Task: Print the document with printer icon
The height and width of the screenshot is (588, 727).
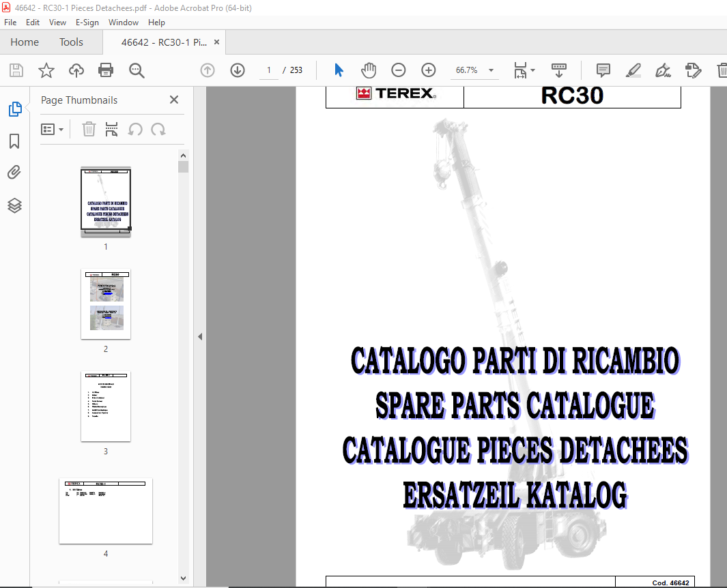Action: (x=106, y=70)
